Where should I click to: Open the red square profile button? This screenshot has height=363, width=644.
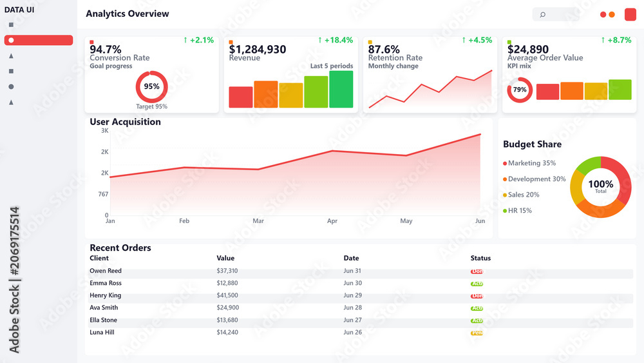point(630,14)
